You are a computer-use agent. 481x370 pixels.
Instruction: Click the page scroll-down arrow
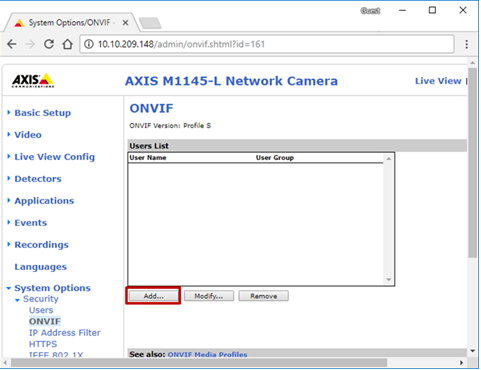[473, 351]
